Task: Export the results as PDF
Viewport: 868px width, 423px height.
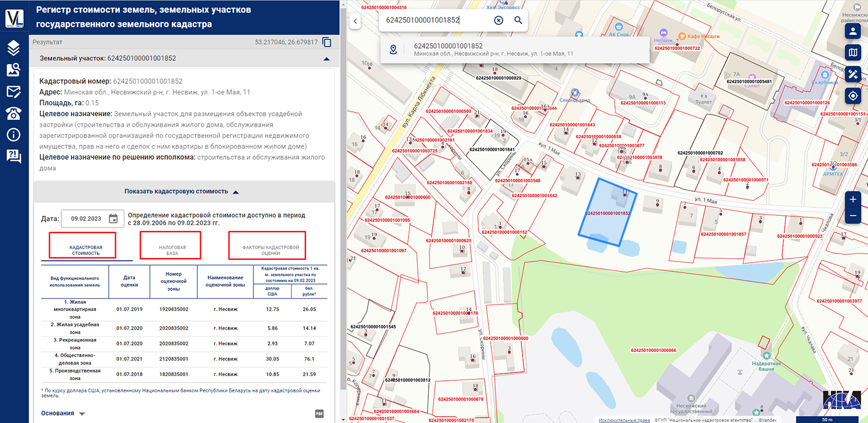Action: click(x=319, y=413)
